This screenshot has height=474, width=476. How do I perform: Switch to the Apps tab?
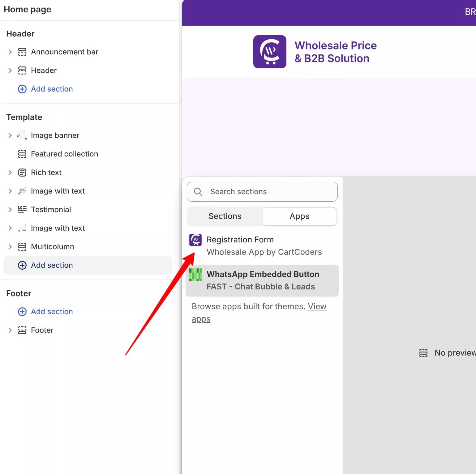point(299,216)
